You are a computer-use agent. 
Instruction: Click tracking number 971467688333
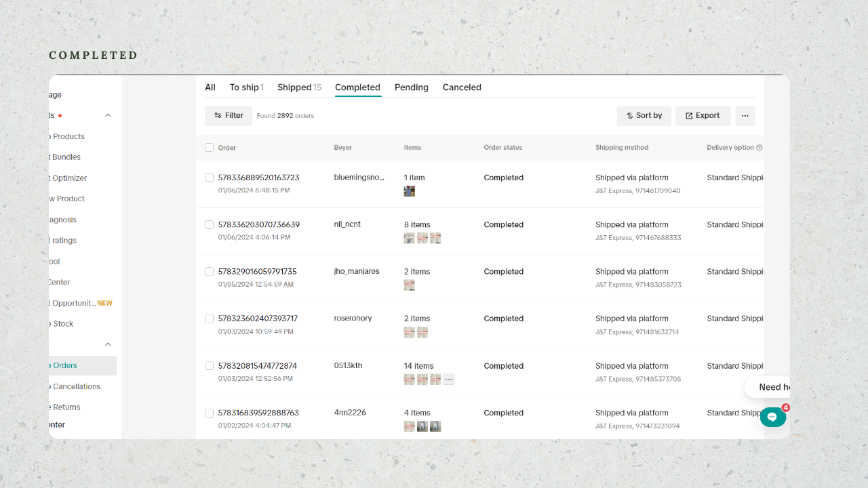click(658, 238)
